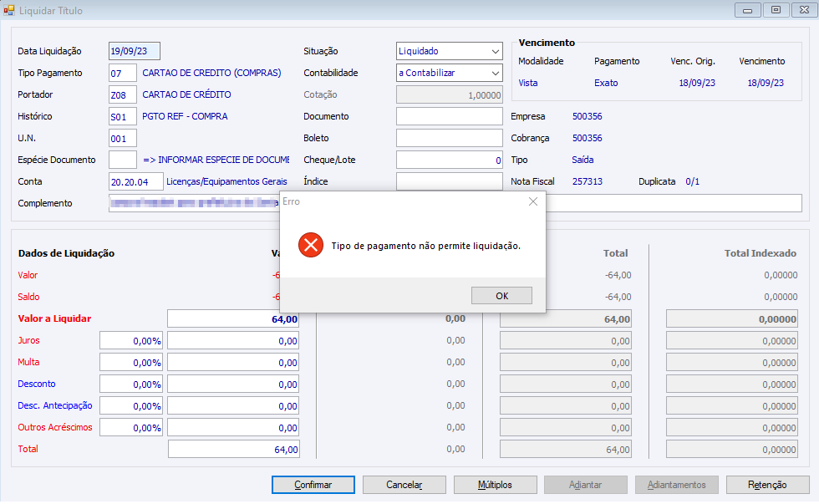Click the disabled Adiantar button
Viewport: 819px width, 504px height.
pos(586,485)
